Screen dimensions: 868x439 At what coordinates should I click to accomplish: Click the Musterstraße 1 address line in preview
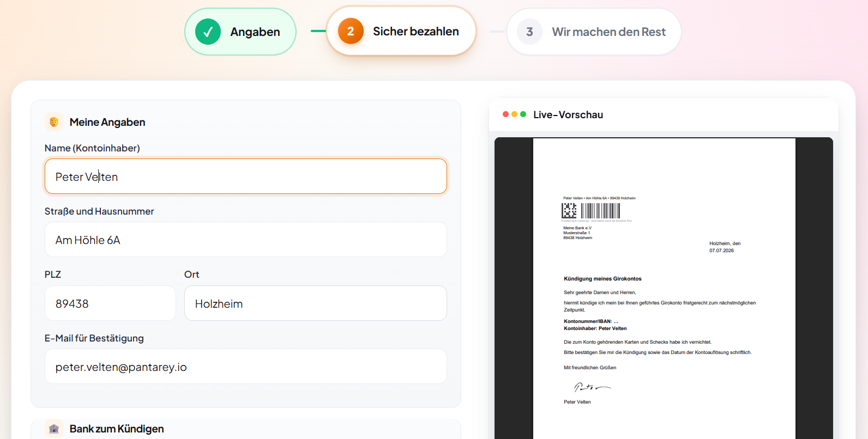(x=577, y=233)
